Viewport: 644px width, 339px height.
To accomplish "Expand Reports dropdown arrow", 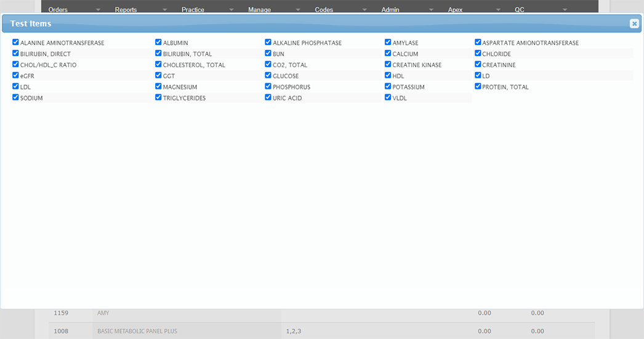I will click(165, 9).
